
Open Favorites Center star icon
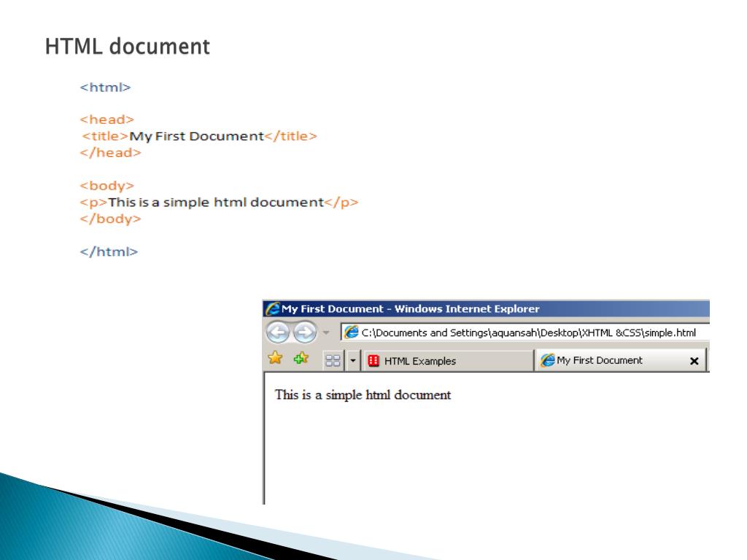click(x=275, y=357)
